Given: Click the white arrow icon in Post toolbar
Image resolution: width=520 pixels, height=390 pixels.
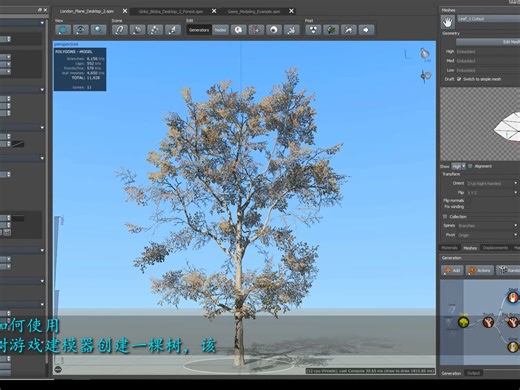Looking at the screenshot, I should [366, 30].
